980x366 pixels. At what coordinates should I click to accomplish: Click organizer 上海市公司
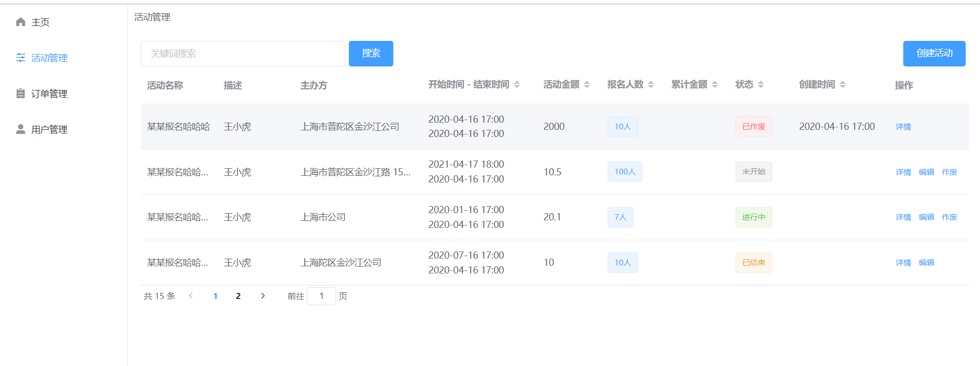323,217
